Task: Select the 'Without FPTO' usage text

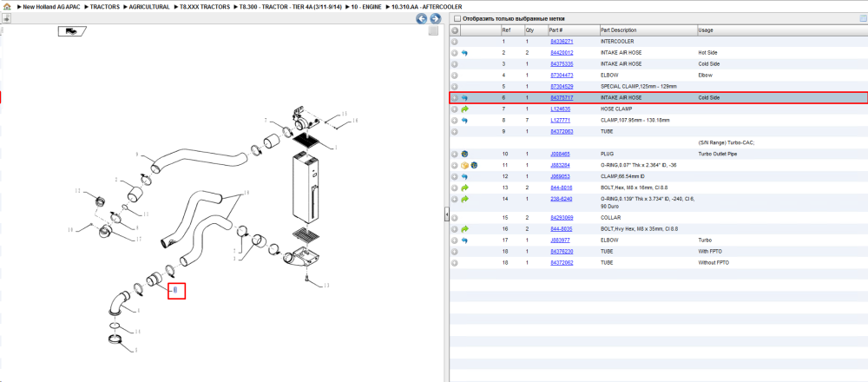Action: point(713,262)
